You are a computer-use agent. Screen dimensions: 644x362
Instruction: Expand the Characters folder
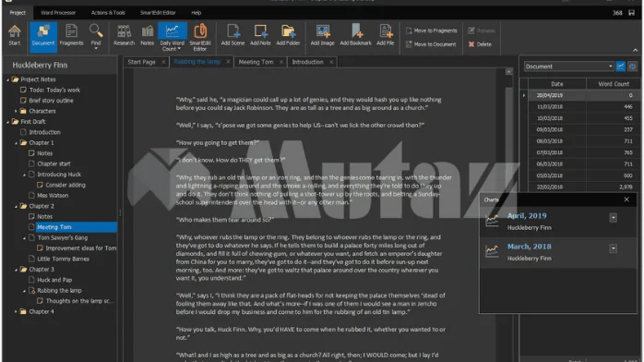pos(16,112)
